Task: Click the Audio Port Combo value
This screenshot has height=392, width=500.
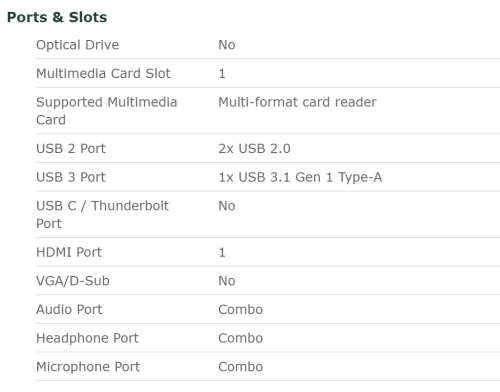Action: click(241, 309)
